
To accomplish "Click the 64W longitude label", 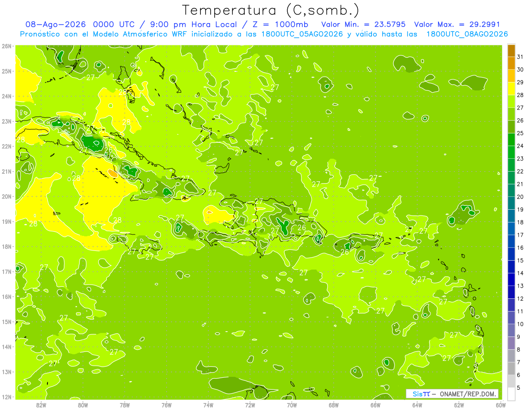I will click(417, 404).
